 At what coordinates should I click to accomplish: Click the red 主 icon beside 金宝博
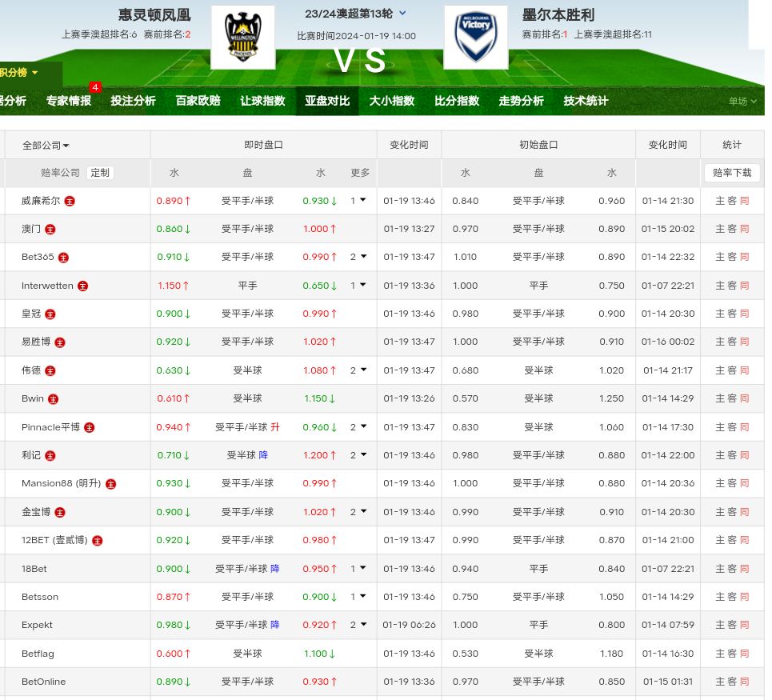(59, 513)
